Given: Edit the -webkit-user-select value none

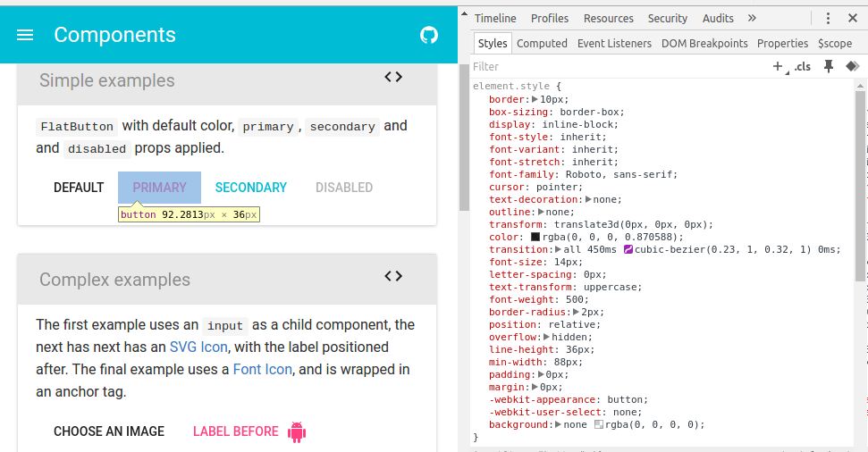Looking at the screenshot, I should (x=625, y=412).
